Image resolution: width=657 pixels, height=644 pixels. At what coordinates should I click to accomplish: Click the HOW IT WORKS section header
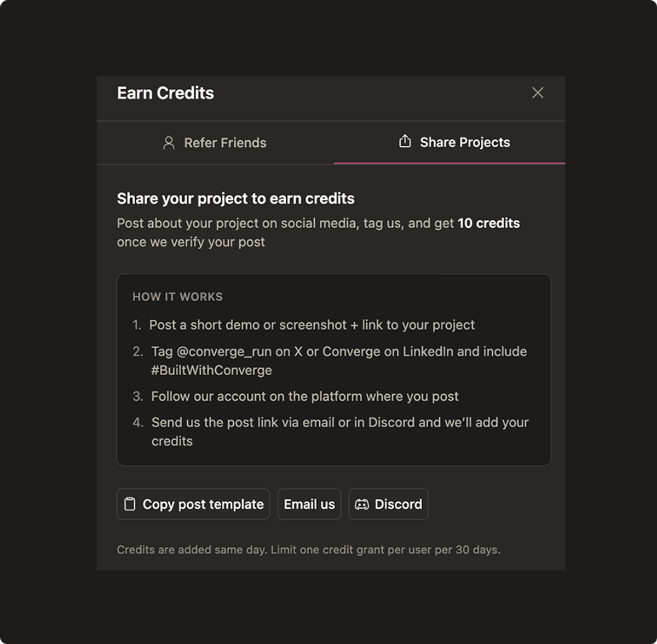coord(178,296)
